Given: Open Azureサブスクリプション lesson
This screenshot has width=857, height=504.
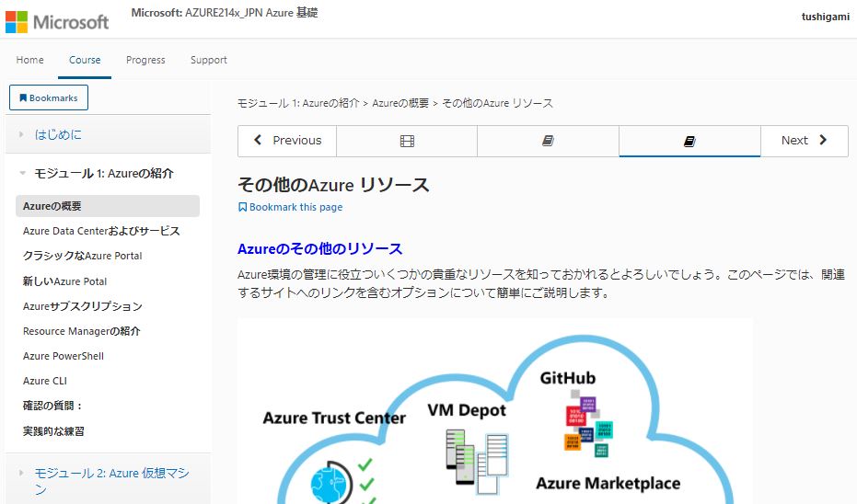Looking at the screenshot, I should (83, 306).
